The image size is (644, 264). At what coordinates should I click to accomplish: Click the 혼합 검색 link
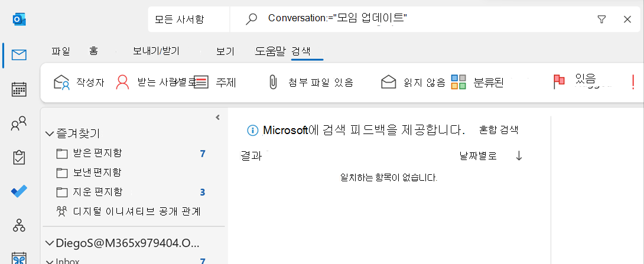coord(499,130)
